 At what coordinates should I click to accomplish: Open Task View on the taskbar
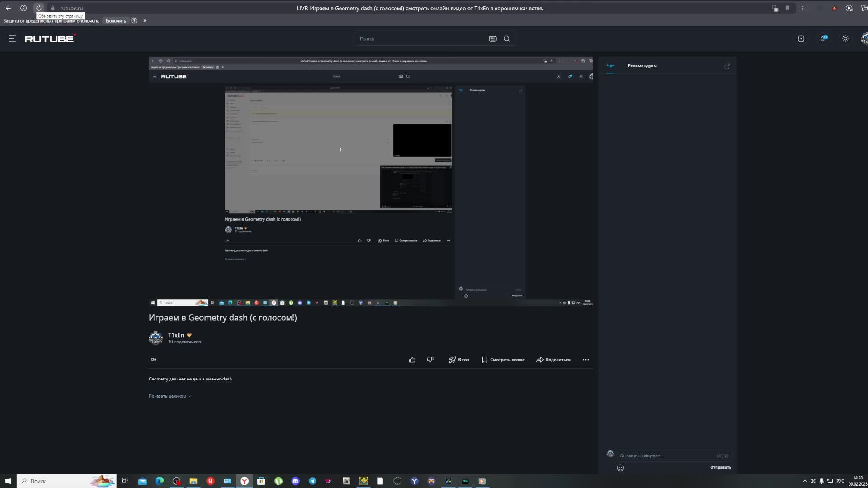click(125, 481)
